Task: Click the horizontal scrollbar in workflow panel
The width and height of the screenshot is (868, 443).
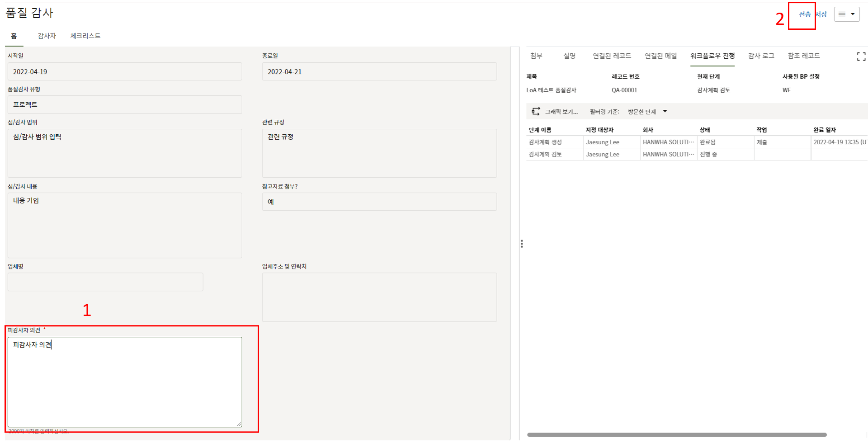Action: [676, 435]
